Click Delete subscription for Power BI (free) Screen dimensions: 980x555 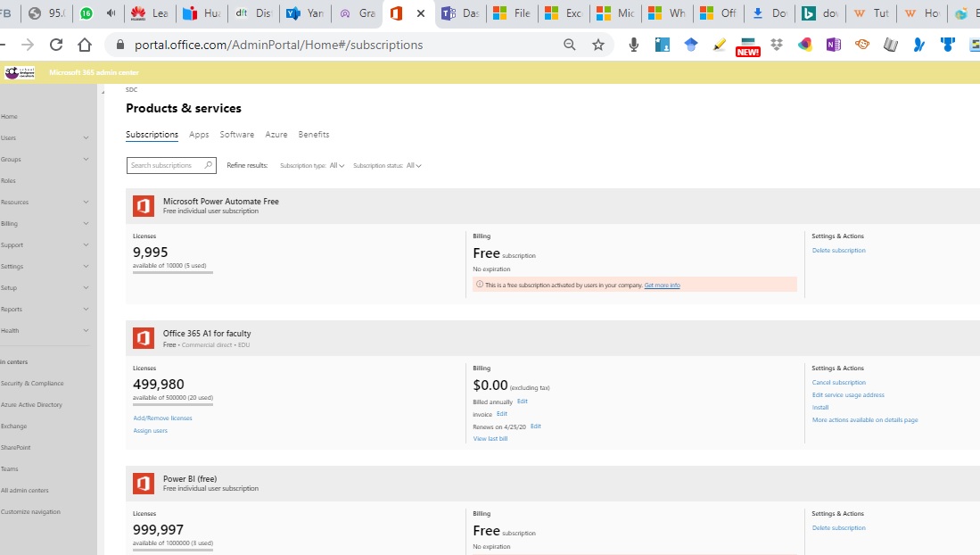tap(839, 528)
